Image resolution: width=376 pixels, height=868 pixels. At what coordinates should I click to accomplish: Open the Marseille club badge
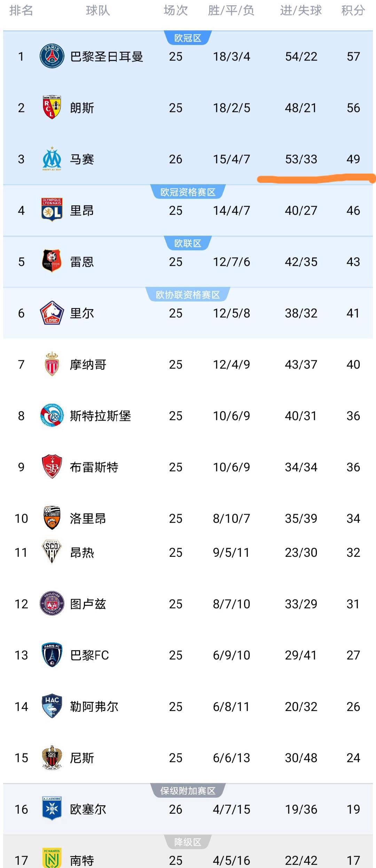point(52,159)
